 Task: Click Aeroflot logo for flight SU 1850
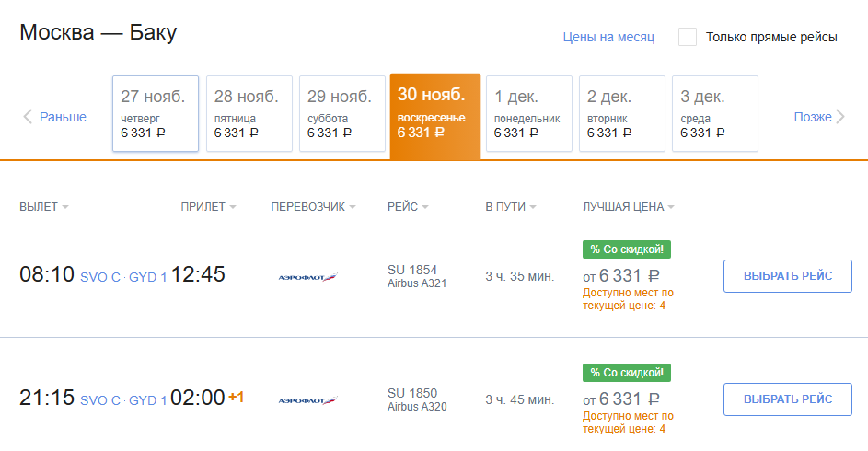(x=307, y=400)
